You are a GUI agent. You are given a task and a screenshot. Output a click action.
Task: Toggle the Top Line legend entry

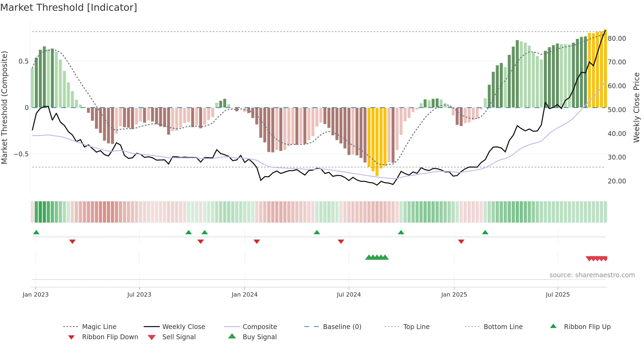coord(407,327)
